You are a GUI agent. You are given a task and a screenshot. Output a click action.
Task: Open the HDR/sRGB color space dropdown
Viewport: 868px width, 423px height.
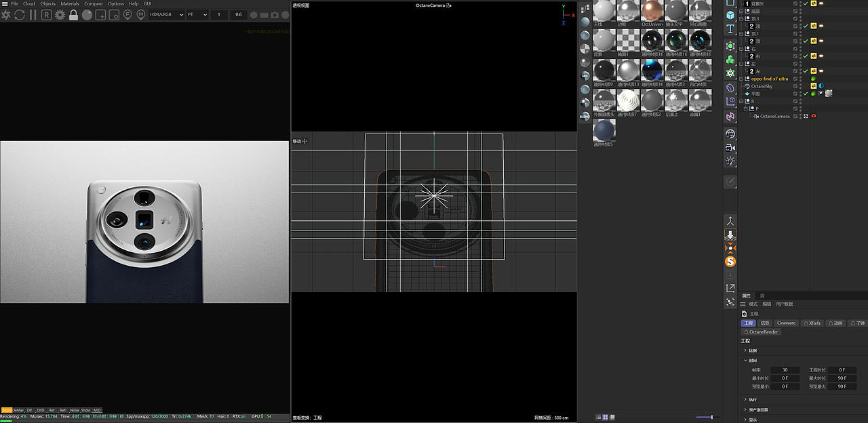click(167, 14)
